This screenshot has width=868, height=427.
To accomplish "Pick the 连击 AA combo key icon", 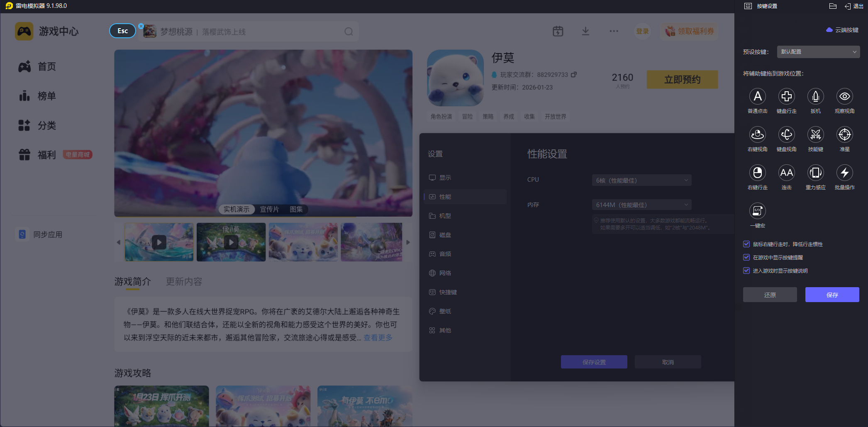I will (787, 173).
